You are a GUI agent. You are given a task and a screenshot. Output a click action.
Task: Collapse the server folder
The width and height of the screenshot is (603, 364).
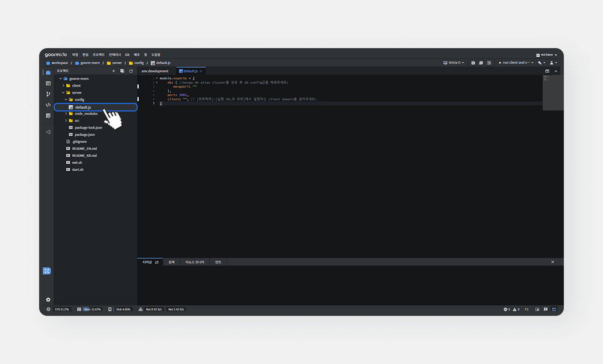pos(63,93)
